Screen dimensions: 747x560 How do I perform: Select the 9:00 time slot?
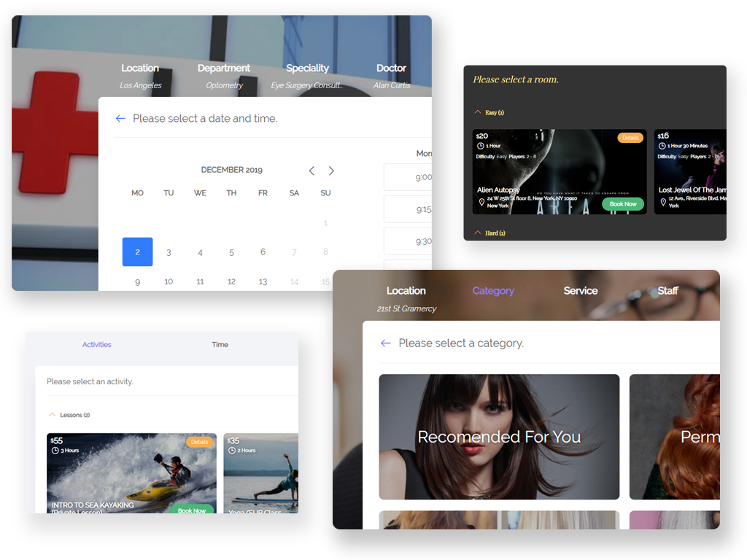click(x=408, y=177)
